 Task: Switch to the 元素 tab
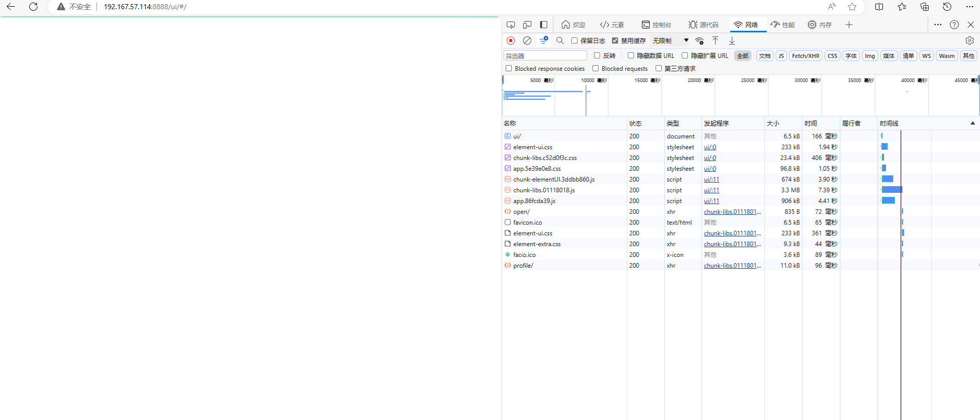612,25
